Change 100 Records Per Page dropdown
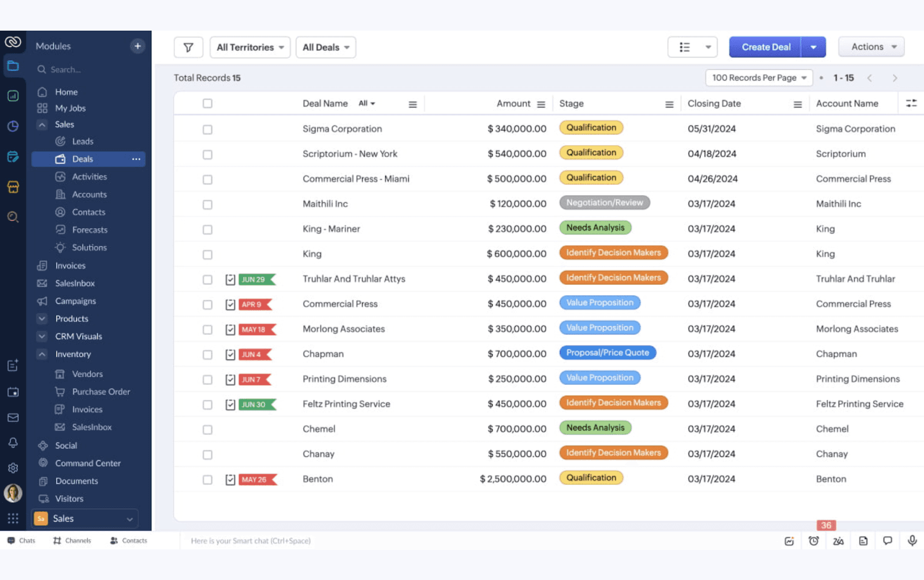The width and height of the screenshot is (924, 580). click(759, 78)
